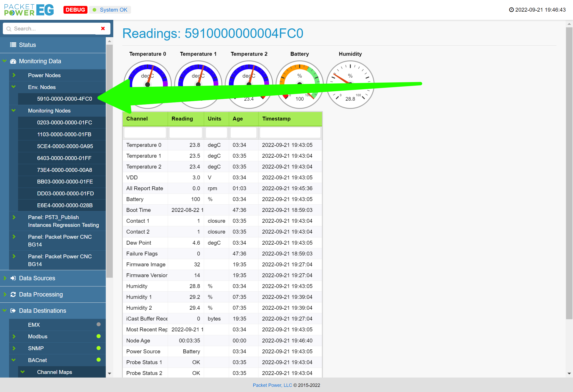Click the Data Destinations export icon
This screenshot has width=573, height=392.
coord(13,311)
